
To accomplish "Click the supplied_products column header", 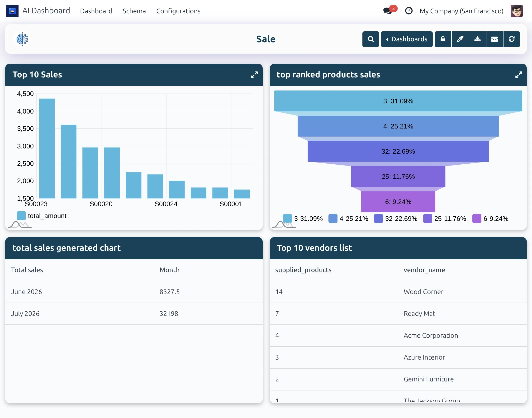I will [x=303, y=270].
